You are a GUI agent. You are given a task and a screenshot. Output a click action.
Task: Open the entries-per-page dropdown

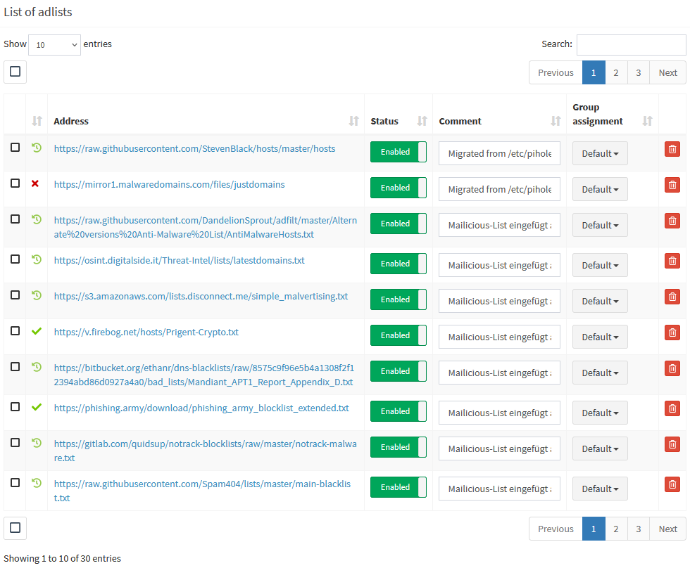tap(54, 45)
